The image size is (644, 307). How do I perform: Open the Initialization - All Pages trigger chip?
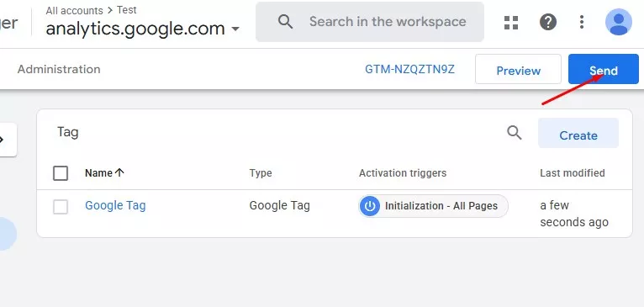coord(433,206)
